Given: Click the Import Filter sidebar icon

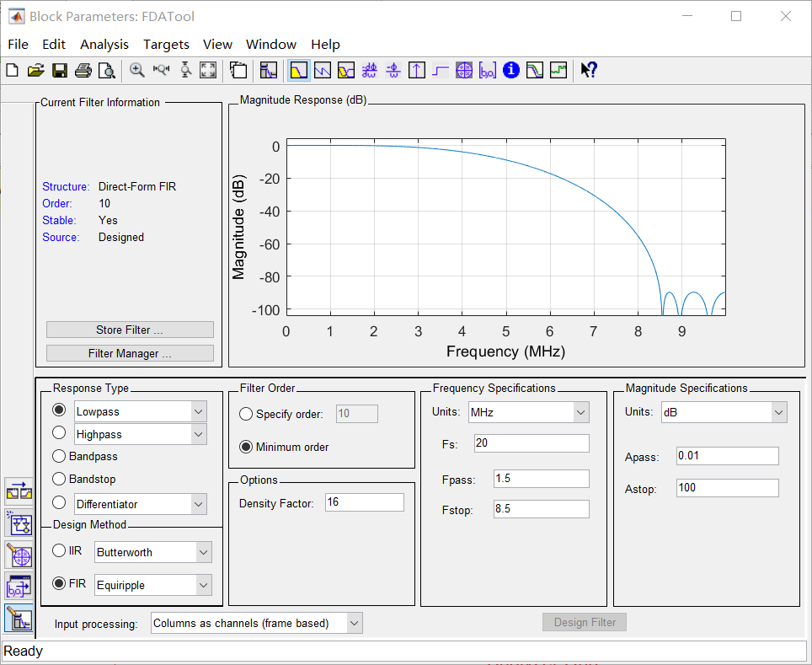Looking at the screenshot, I should click(x=19, y=586).
